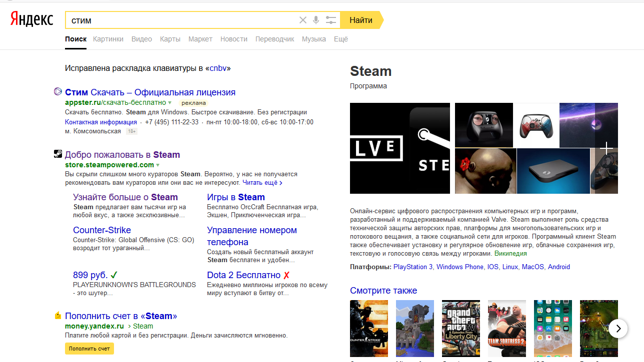Expand the appster.ru URL dropdown arrow

point(170,102)
